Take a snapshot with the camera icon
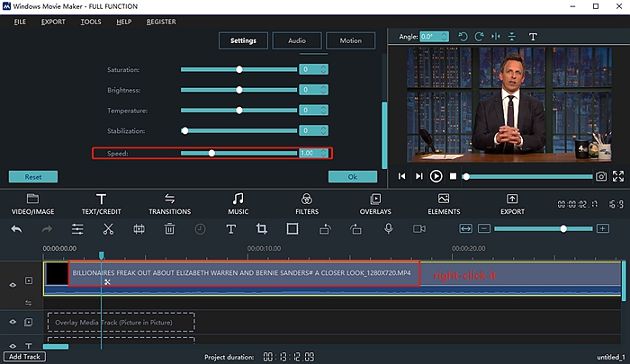The width and height of the screenshot is (630, 364). tap(601, 177)
